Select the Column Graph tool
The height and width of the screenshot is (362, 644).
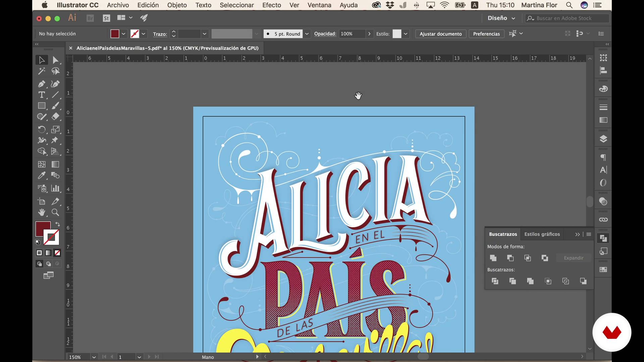55,188
